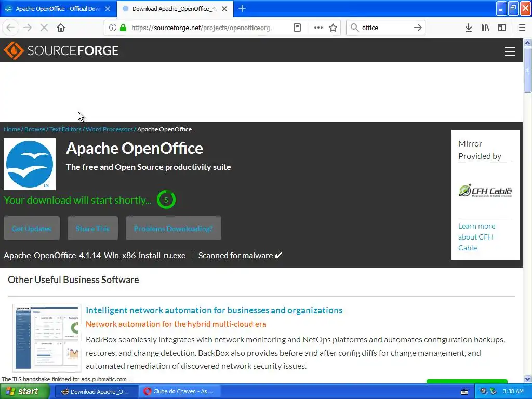Click the system tray clock
Viewport: 532px width, 399px height.
[x=513, y=392]
